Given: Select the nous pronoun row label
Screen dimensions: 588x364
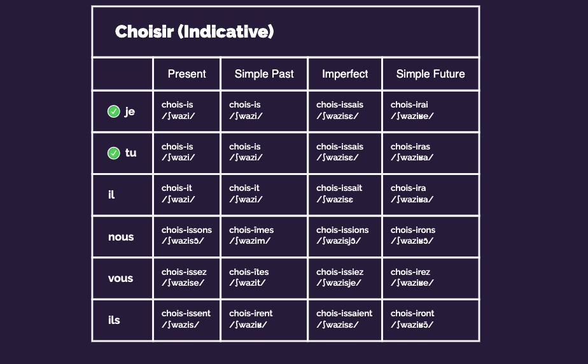Looking at the screenshot, I should click(121, 237).
